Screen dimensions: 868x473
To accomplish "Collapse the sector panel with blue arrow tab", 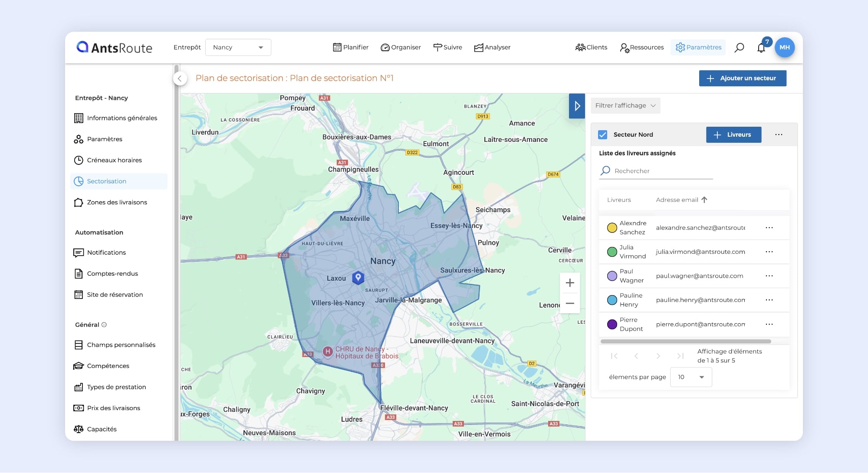I will coord(577,106).
